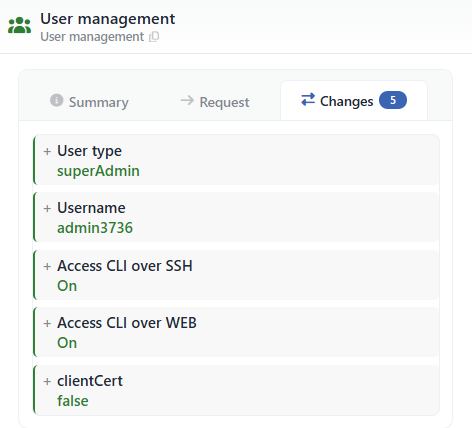Open the Summary tab
The width and height of the screenshot is (472, 428).
click(89, 102)
